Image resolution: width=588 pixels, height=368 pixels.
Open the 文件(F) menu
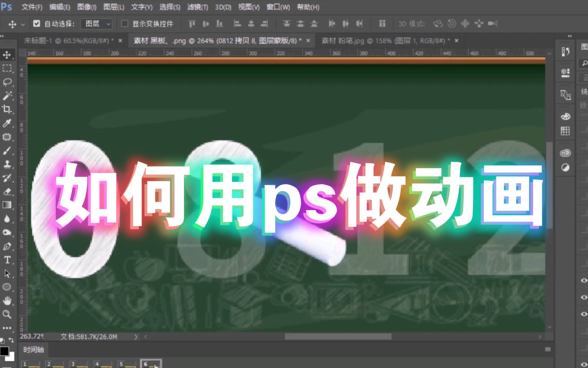coord(32,7)
